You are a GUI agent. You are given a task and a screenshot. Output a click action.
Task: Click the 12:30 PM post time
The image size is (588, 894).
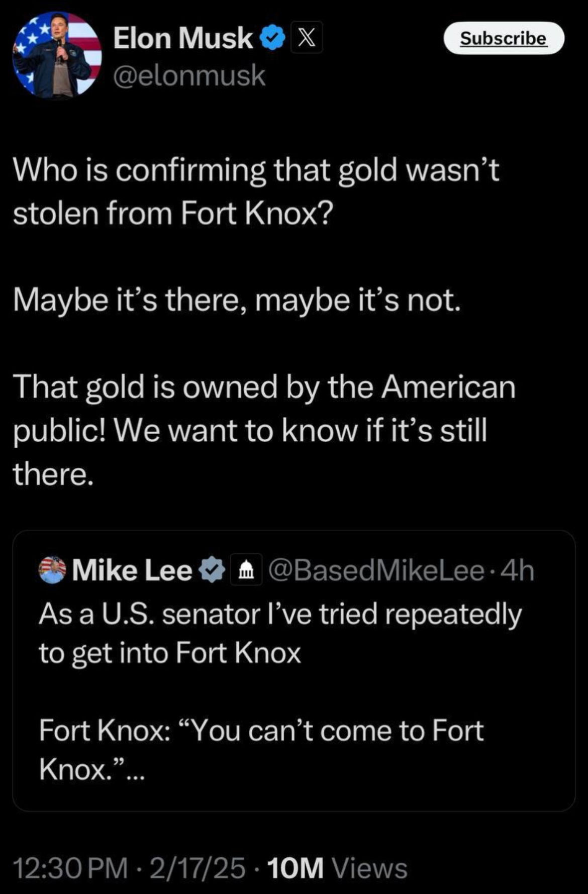pos(70,868)
